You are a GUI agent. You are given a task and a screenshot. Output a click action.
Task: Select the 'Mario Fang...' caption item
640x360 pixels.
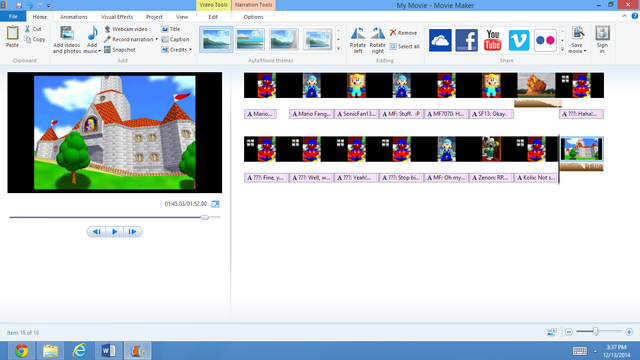(311, 114)
